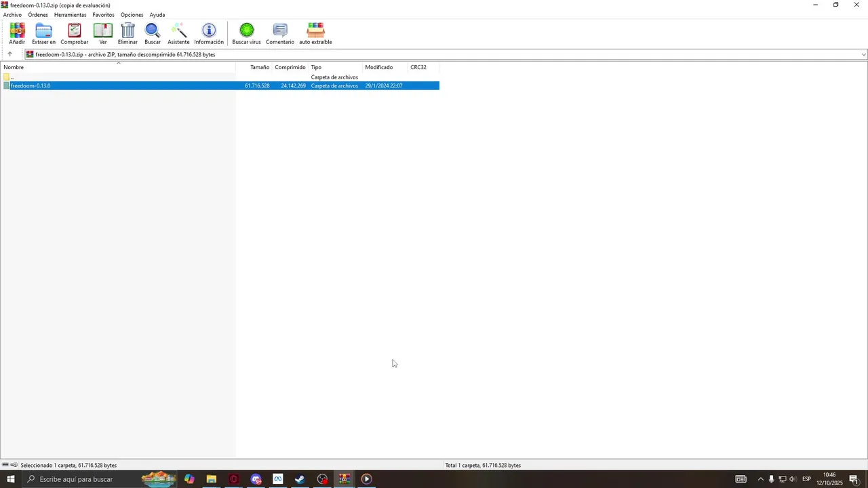Open the notification center icon
The height and width of the screenshot is (488, 868).
pos(854,479)
